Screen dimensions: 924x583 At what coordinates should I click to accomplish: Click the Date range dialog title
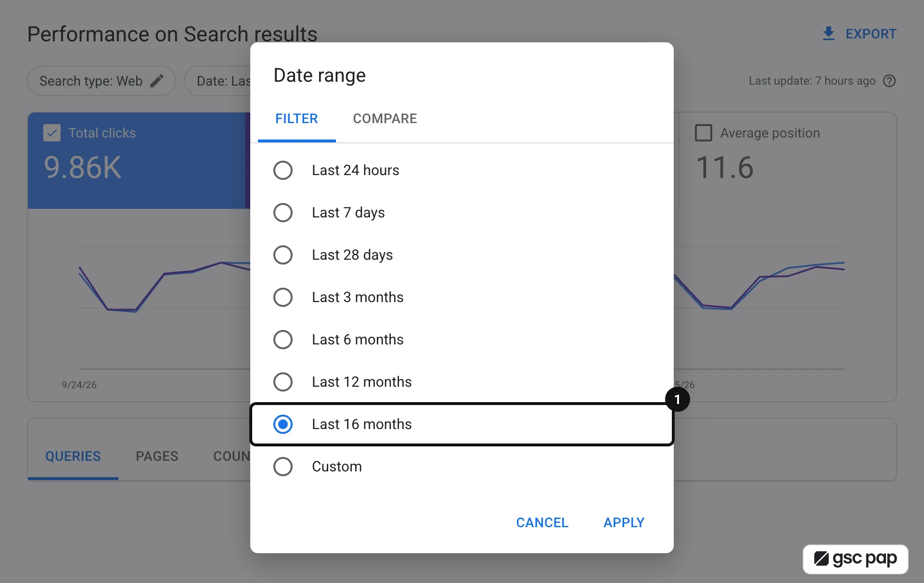(x=320, y=76)
